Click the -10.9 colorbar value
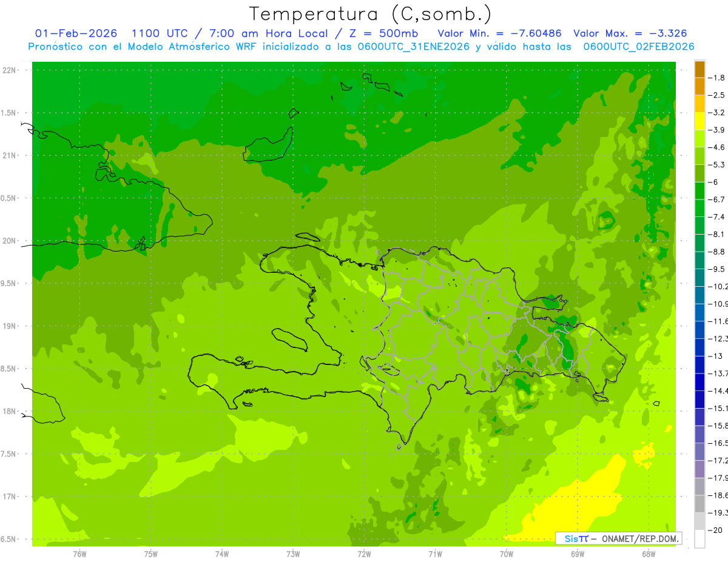Viewport: 728px width, 562px height. click(719, 304)
